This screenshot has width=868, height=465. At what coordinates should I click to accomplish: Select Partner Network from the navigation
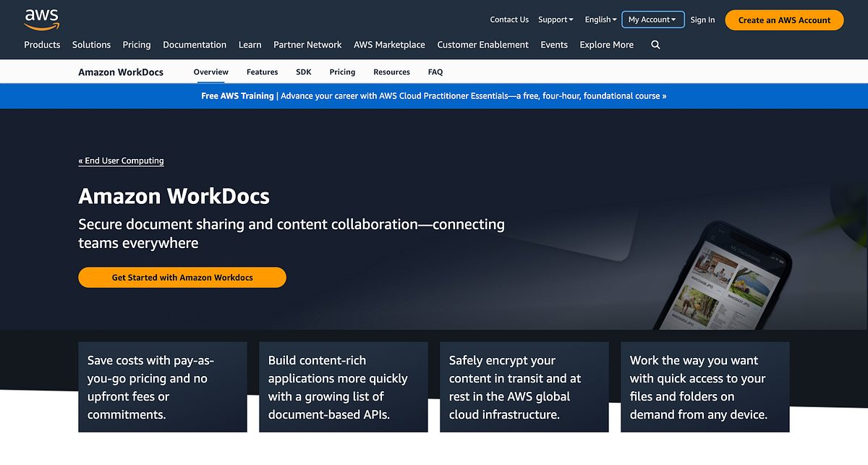(307, 45)
